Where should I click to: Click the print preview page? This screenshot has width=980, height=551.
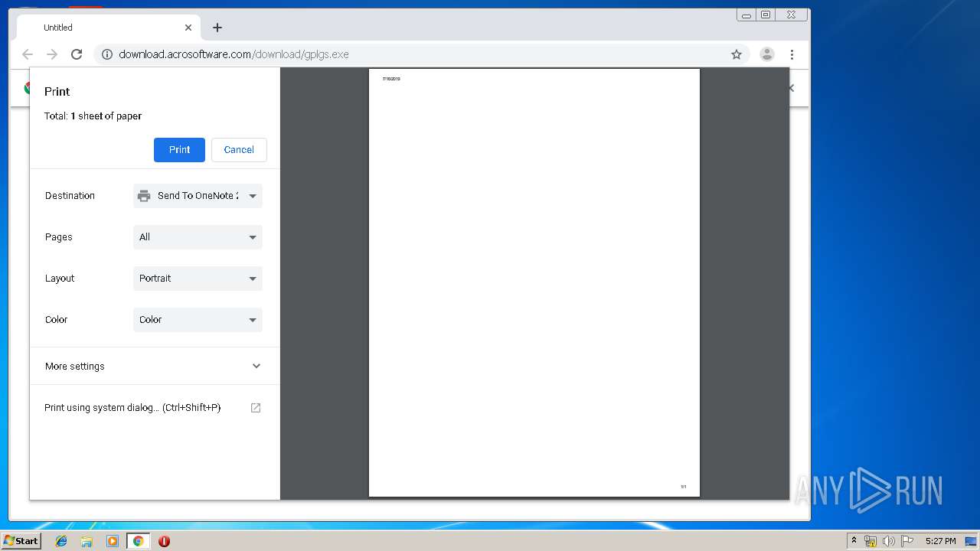tap(534, 282)
